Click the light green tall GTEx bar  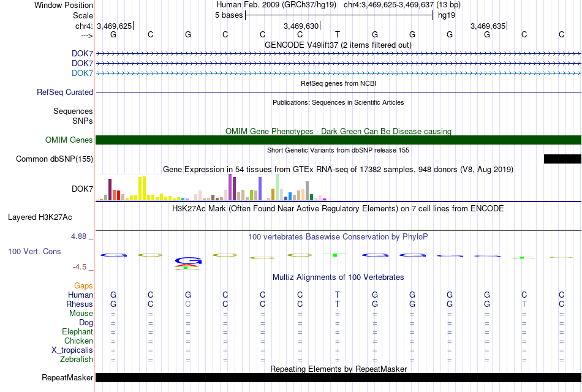[278, 187]
